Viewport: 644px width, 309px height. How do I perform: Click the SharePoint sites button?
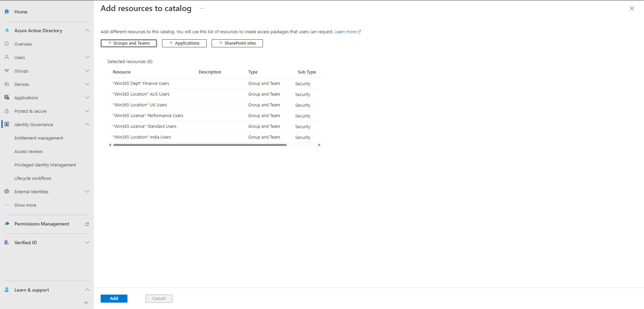click(237, 43)
